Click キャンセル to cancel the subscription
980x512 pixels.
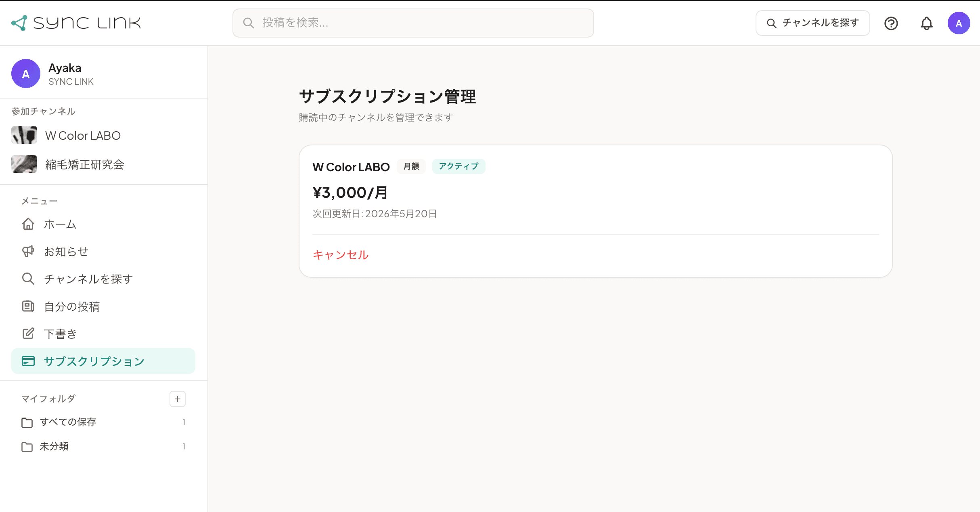[x=340, y=255]
